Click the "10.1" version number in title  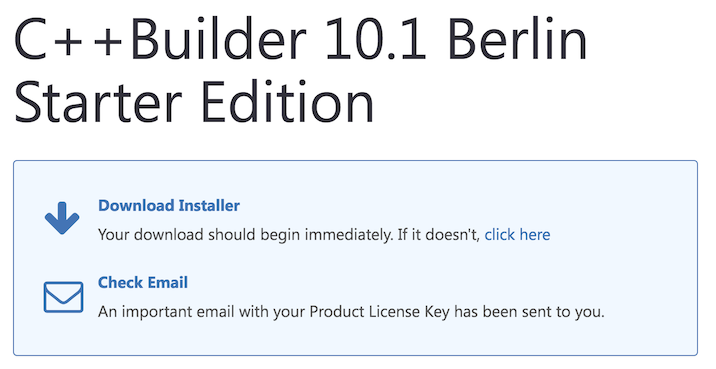[375, 38]
